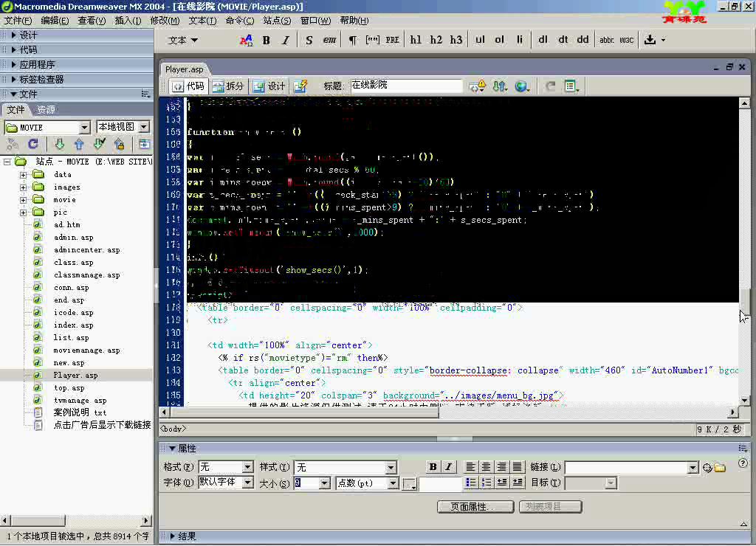Switch to Split view button
The height and width of the screenshot is (546, 756).
[x=228, y=86]
